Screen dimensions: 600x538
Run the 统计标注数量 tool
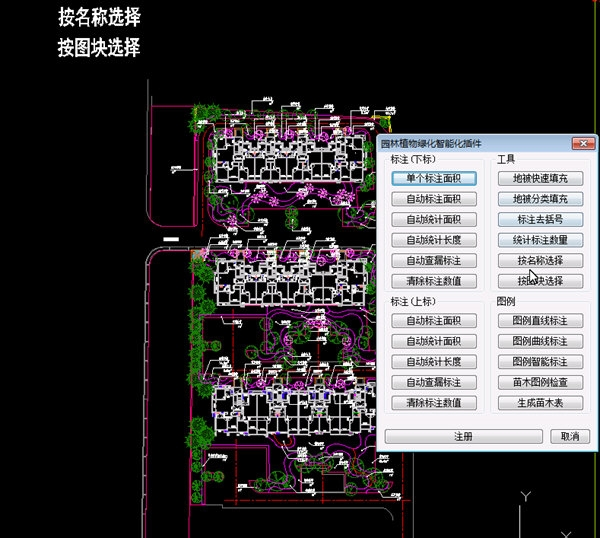[539, 240]
